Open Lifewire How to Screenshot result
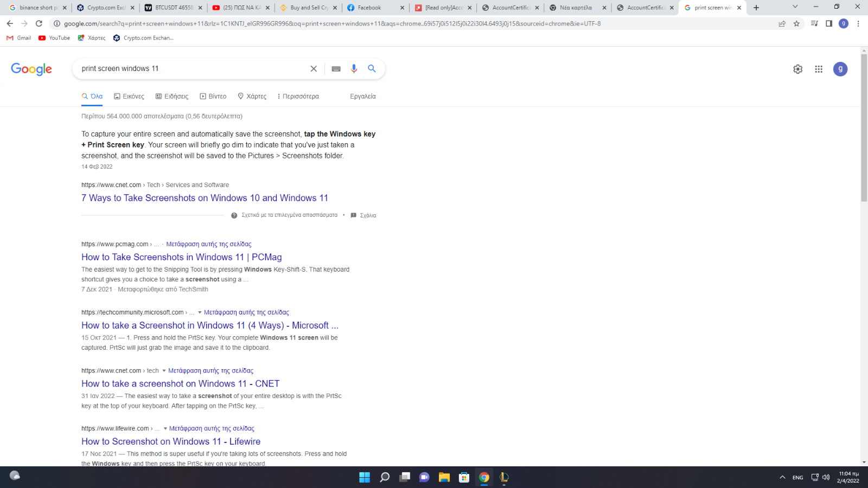This screenshot has width=868, height=488. (x=171, y=441)
